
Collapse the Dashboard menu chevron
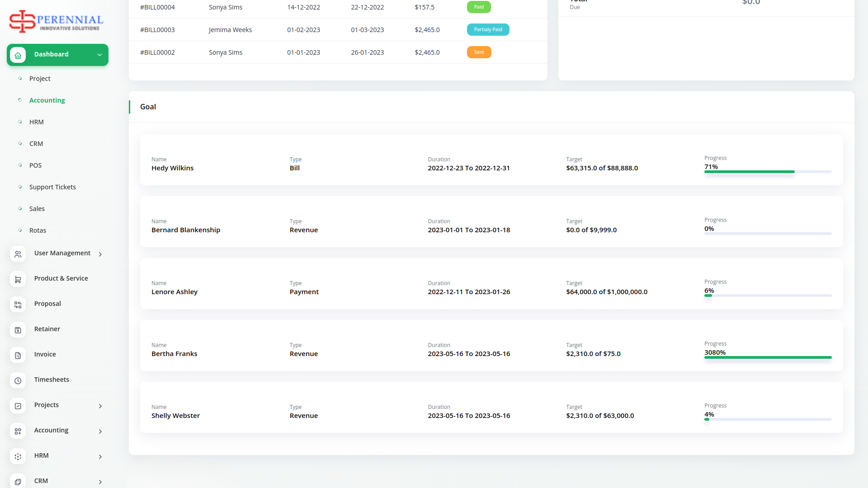[99, 55]
